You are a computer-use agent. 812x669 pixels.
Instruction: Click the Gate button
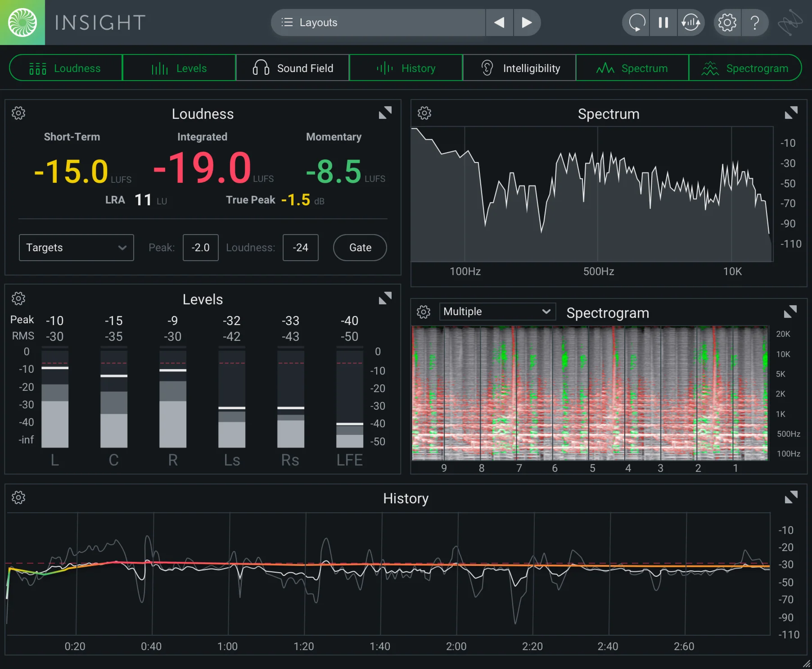point(359,247)
